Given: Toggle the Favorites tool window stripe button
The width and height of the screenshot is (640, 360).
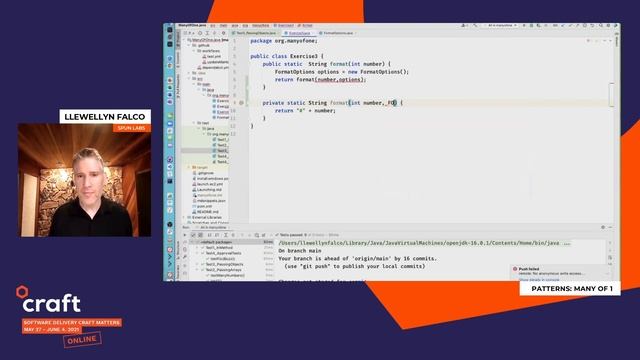Looking at the screenshot, I should click(178, 272).
